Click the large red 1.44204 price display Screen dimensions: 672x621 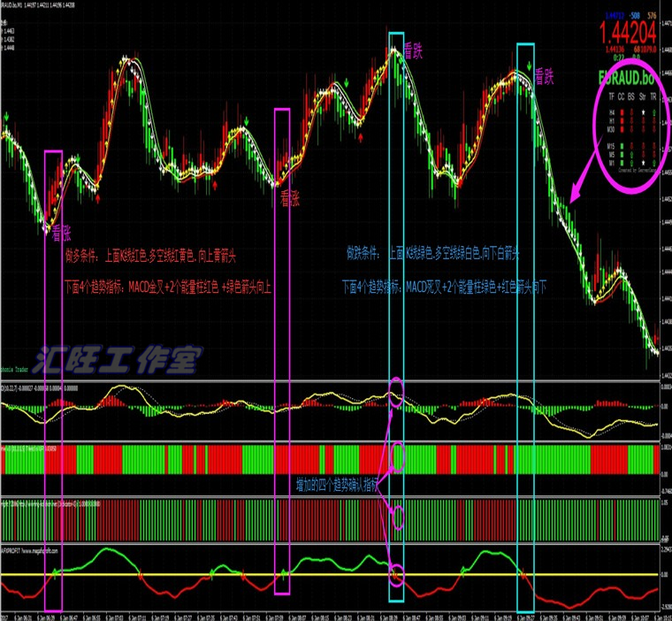tap(627, 32)
